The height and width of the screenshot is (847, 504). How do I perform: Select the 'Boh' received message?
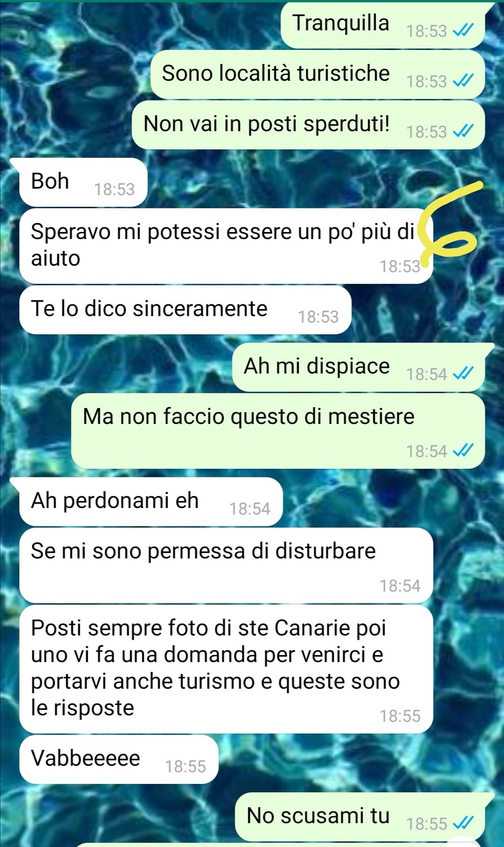(83, 182)
